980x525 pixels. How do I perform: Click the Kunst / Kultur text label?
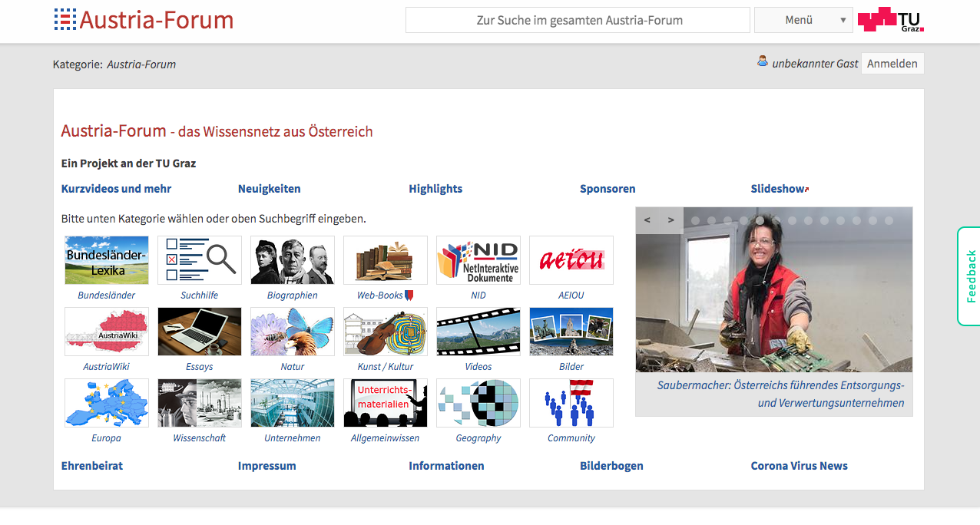pos(386,367)
